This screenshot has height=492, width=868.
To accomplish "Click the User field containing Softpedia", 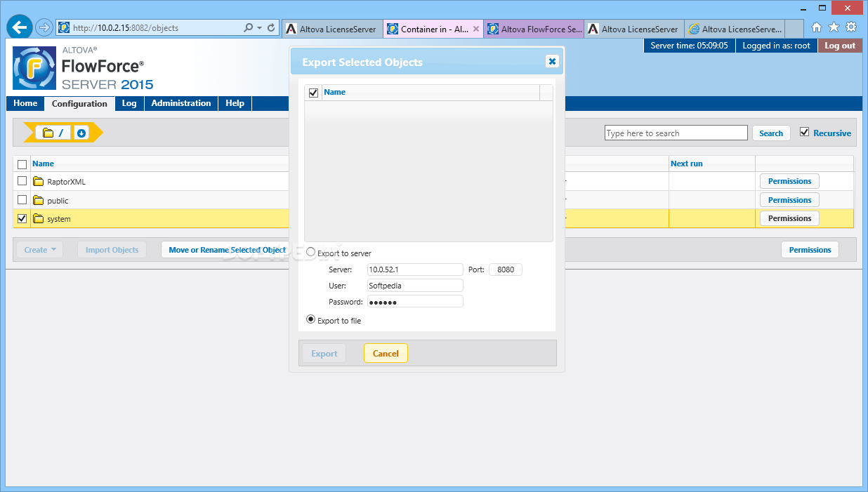I will point(415,286).
